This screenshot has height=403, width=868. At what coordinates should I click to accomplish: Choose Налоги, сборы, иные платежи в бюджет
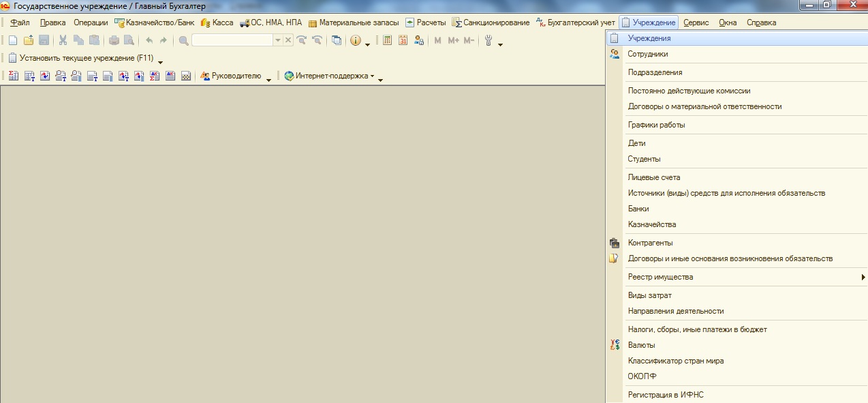[737, 329]
